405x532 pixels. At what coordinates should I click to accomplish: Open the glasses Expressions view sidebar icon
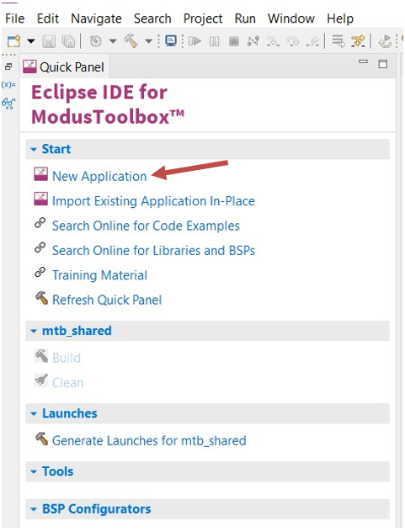[x=8, y=104]
